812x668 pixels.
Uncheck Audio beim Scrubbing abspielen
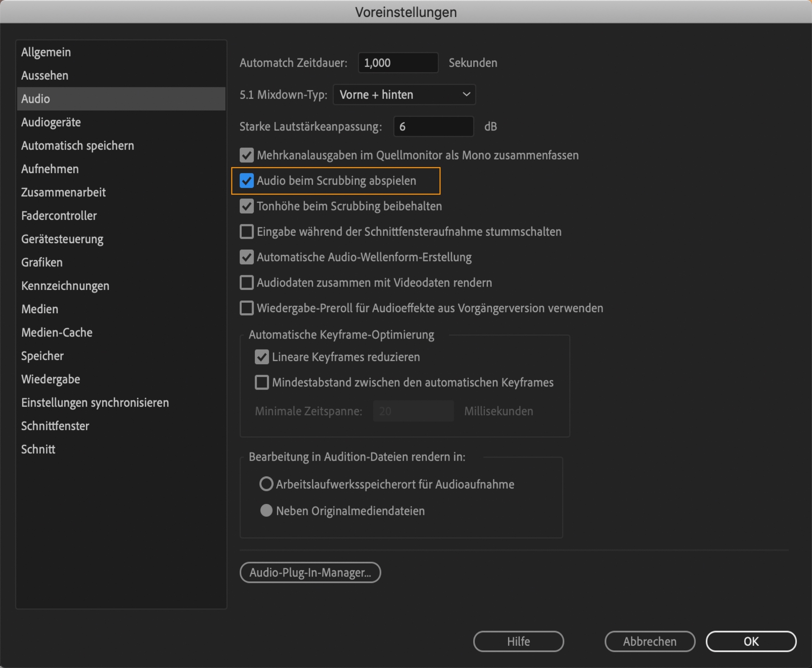(246, 181)
